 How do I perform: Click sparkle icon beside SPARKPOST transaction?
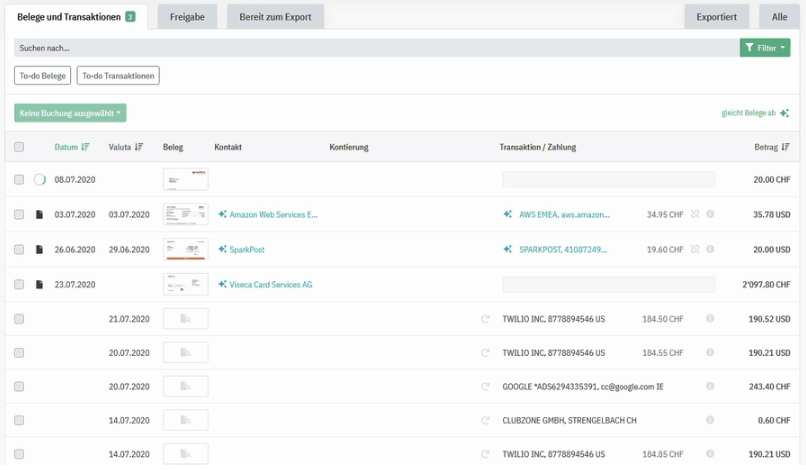pos(507,249)
